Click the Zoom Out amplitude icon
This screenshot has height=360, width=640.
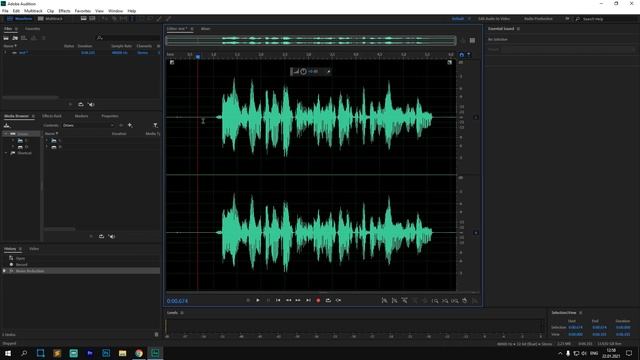coord(394,301)
